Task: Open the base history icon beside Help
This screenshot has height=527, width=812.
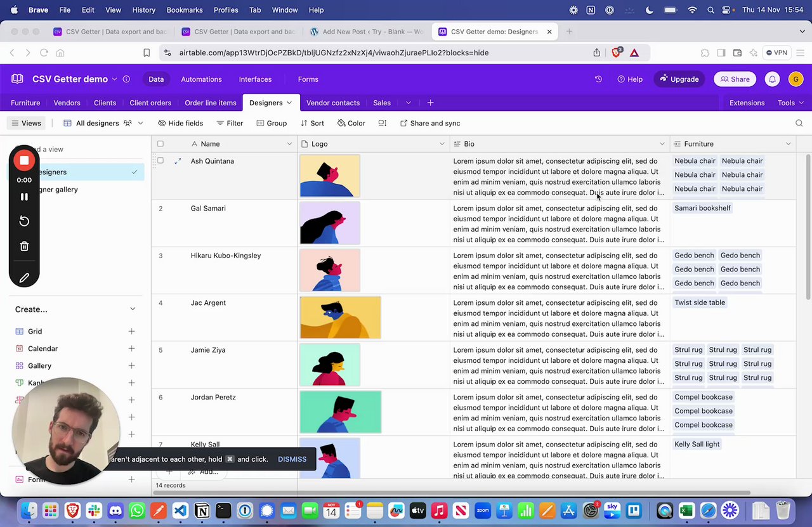Action: click(598, 79)
